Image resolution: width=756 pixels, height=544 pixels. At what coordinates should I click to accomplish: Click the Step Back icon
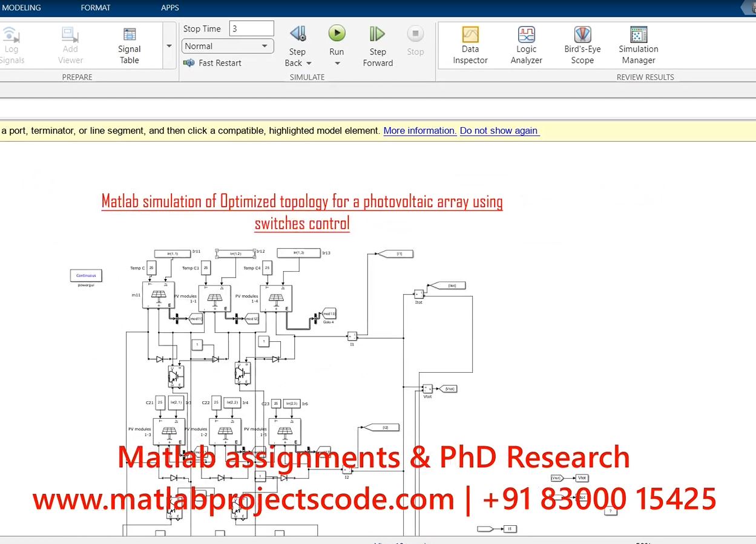[297, 34]
